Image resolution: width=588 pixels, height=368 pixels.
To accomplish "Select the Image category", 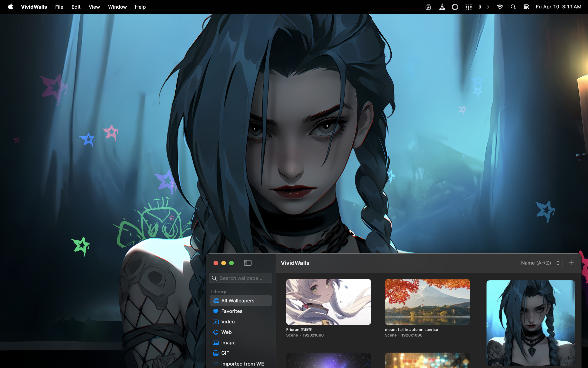I will [x=241, y=342].
